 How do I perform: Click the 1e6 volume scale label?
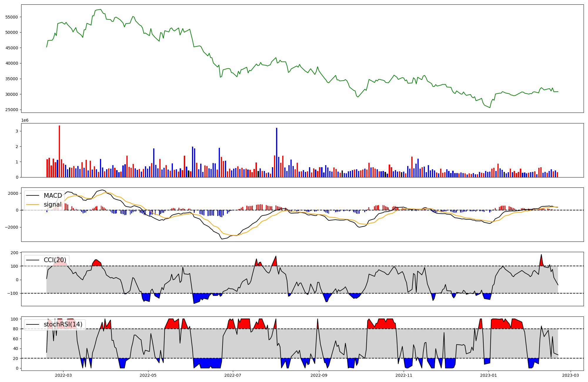coord(25,120)
